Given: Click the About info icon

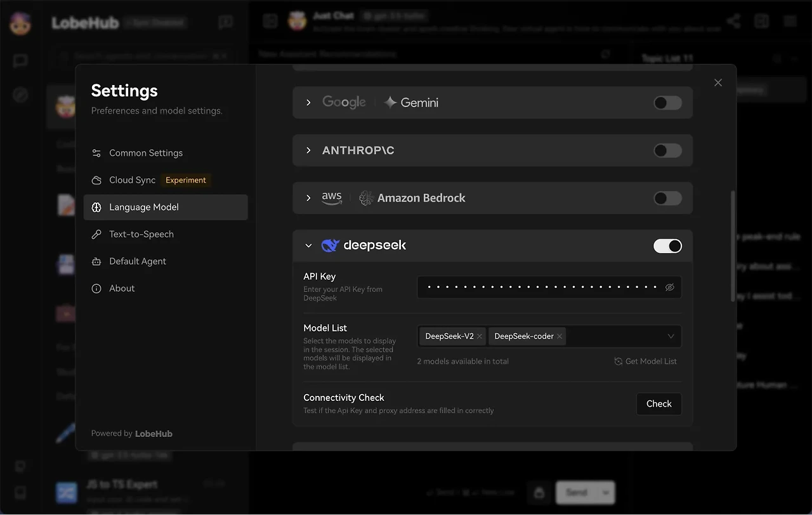Looking at the screenshot, I should (x=96, y=289).
